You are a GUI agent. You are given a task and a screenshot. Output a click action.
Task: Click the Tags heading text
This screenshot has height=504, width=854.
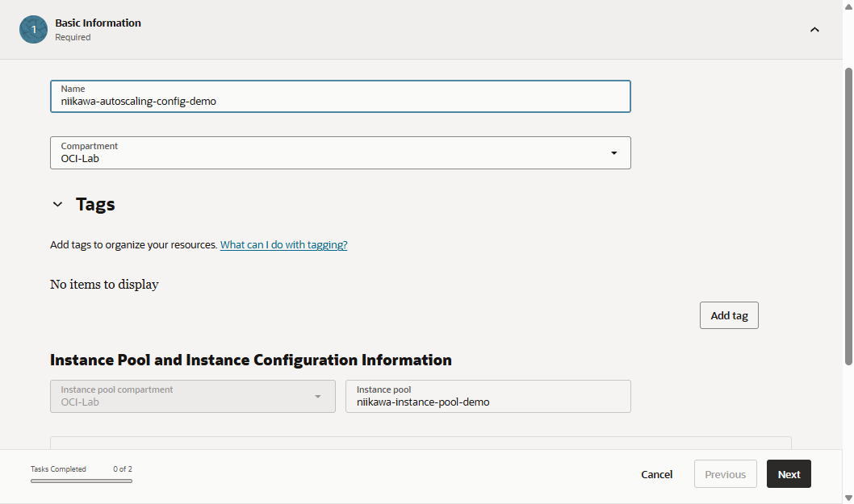[95, 205]
